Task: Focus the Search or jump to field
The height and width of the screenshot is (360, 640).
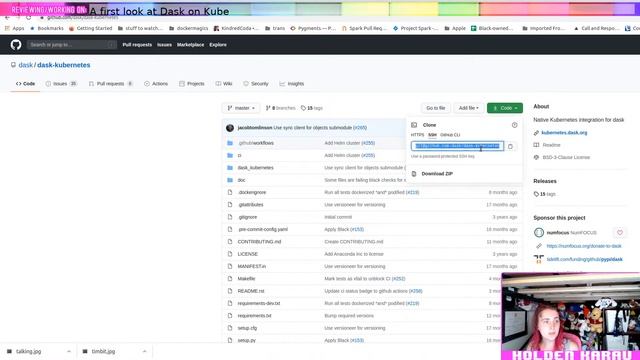Action: (x=72, y=44)
